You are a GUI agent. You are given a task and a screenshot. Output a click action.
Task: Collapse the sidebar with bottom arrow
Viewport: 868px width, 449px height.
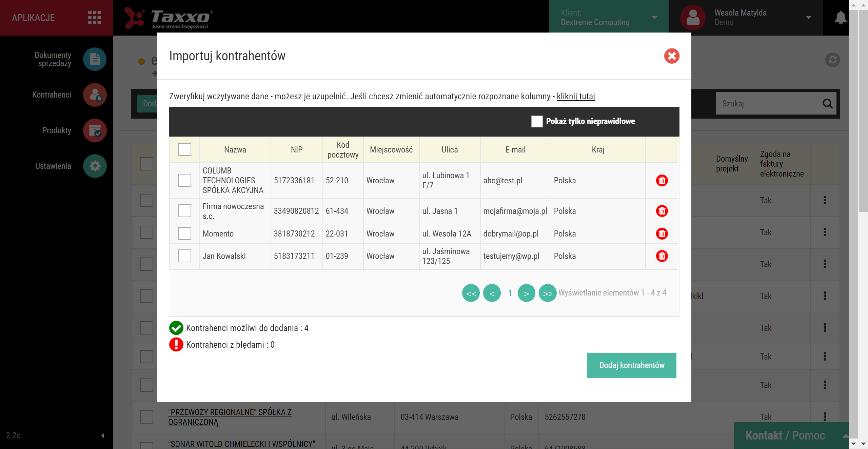pyautogui.click(x=102, y=435)
